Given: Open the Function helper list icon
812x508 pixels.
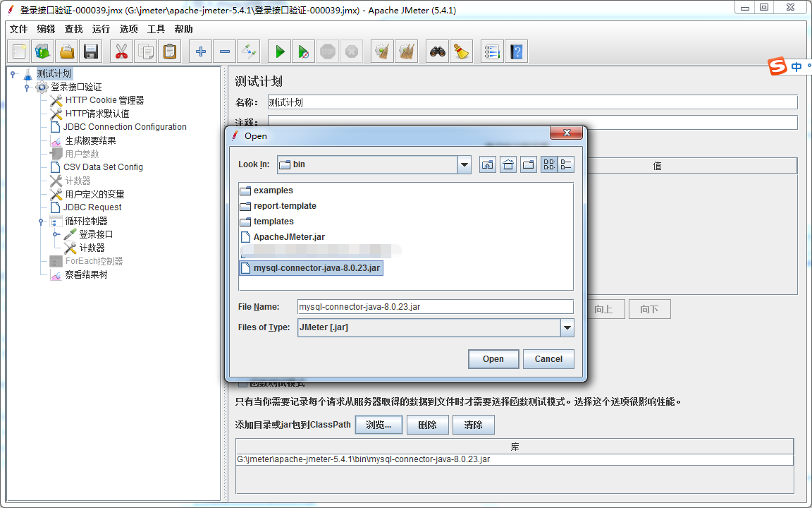Looking at the screenshot, I should point(492,52).
